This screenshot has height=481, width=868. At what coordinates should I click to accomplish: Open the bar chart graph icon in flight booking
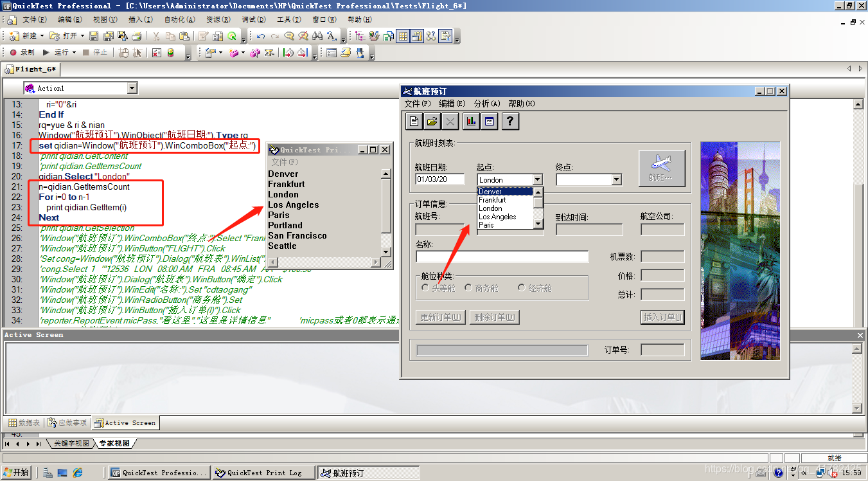(472, 121)
